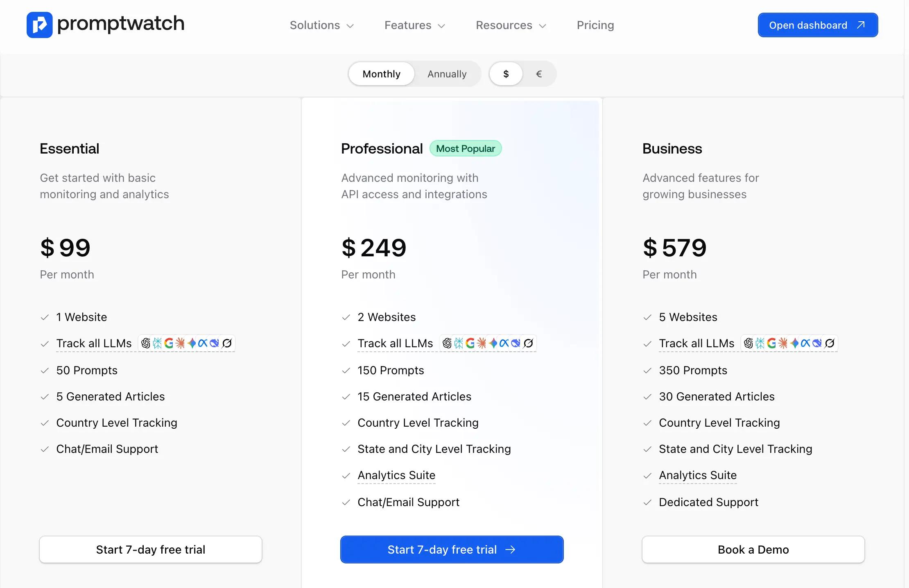Click the Most Popular badge on Professional
This screenshot has height=588, width=909.
[466, 148]
